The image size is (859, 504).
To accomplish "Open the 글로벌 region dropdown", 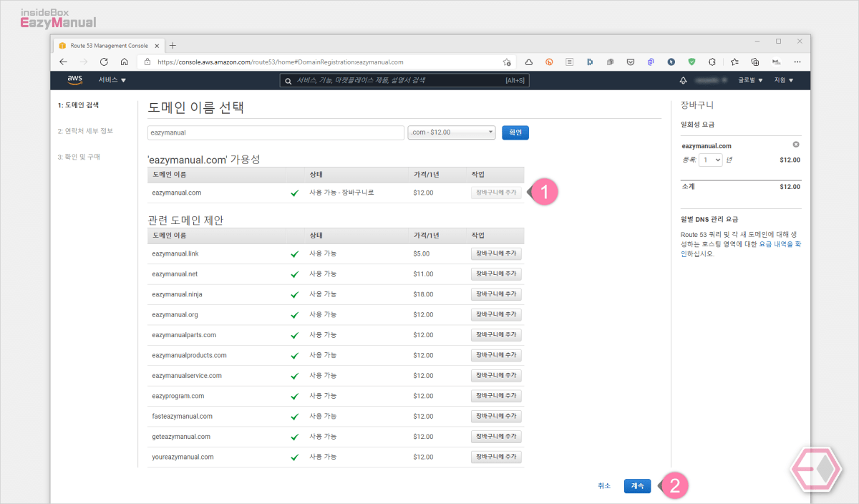I will [750, 80].
